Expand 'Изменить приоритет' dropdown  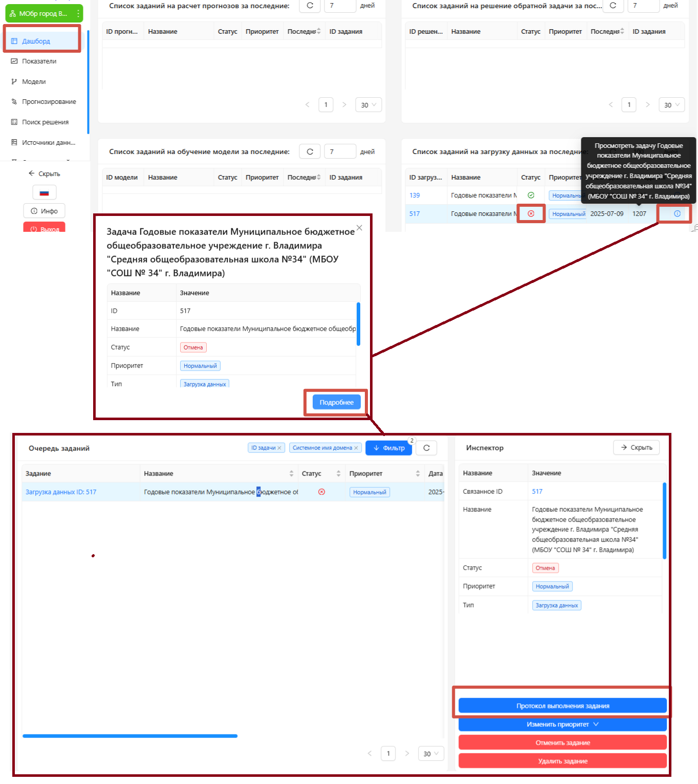coord(562,725)
